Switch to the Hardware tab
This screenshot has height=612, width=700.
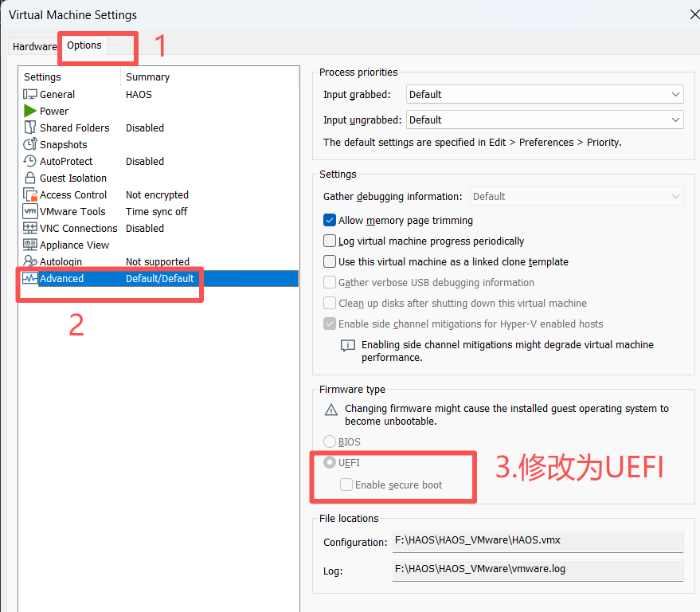34,46
